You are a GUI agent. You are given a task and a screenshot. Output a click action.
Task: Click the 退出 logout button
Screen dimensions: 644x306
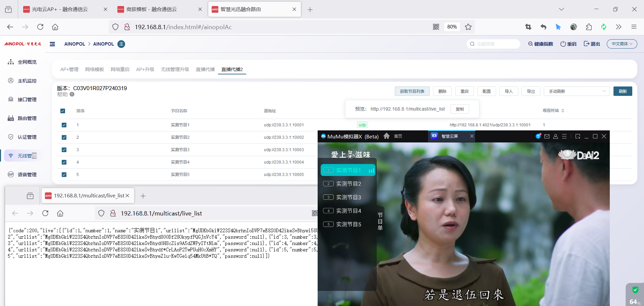592,44
